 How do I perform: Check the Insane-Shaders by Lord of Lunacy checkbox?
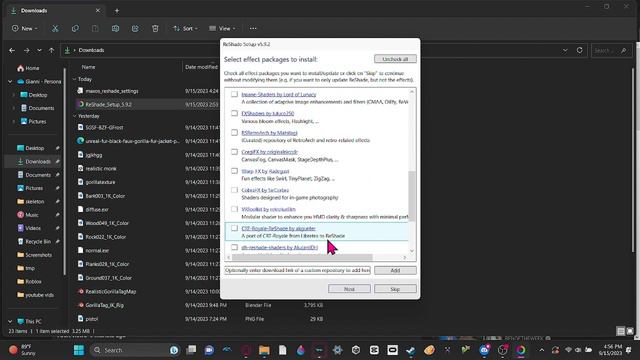coord(234,94)
